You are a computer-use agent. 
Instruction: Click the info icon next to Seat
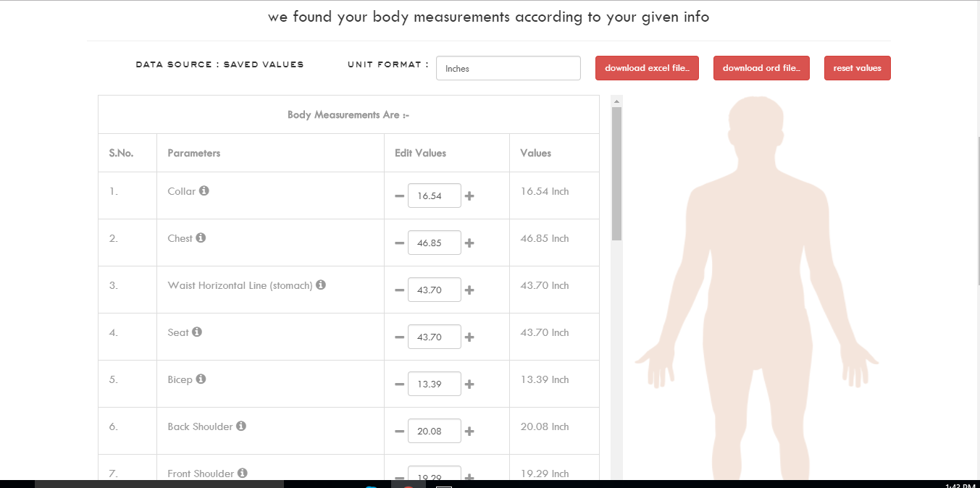click(197, 332)
